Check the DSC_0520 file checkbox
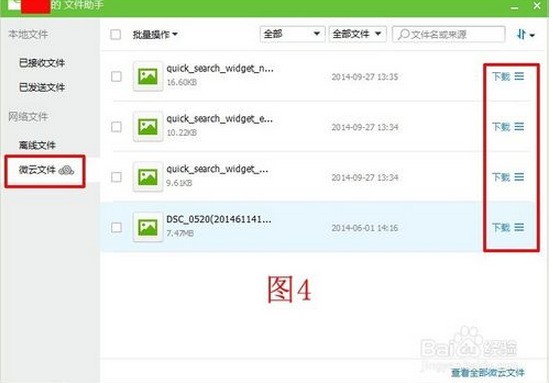Image resolution: width=553 pixels, height=383 pixels. pyautogui.click(x=116, y=227)
